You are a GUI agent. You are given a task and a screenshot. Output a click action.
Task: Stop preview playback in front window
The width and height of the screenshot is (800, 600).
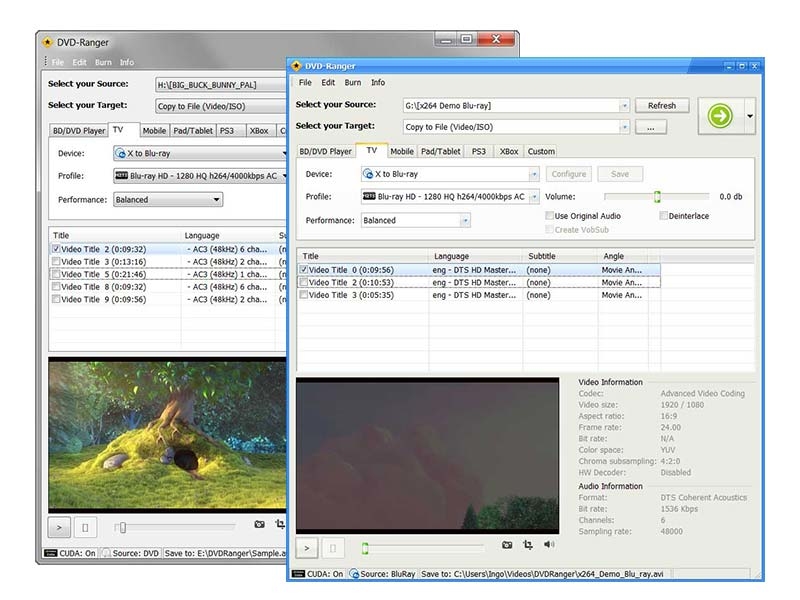(333, 548)
